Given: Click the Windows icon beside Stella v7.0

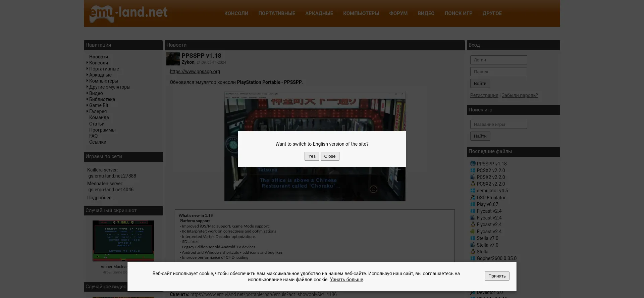Looking at the screenshot, I should (x=473, y=238).
